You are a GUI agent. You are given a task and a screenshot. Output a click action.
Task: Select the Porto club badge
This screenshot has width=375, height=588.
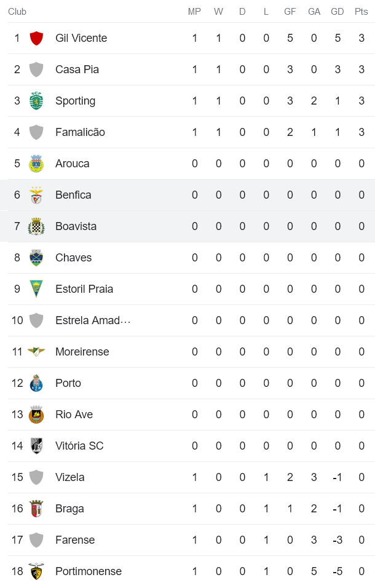(x=36, y=383)
